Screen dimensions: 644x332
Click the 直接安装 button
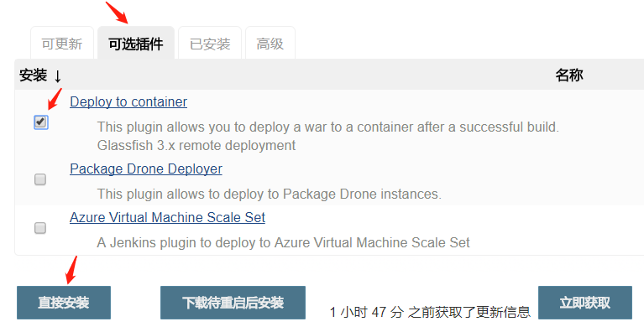coord(64,303)
